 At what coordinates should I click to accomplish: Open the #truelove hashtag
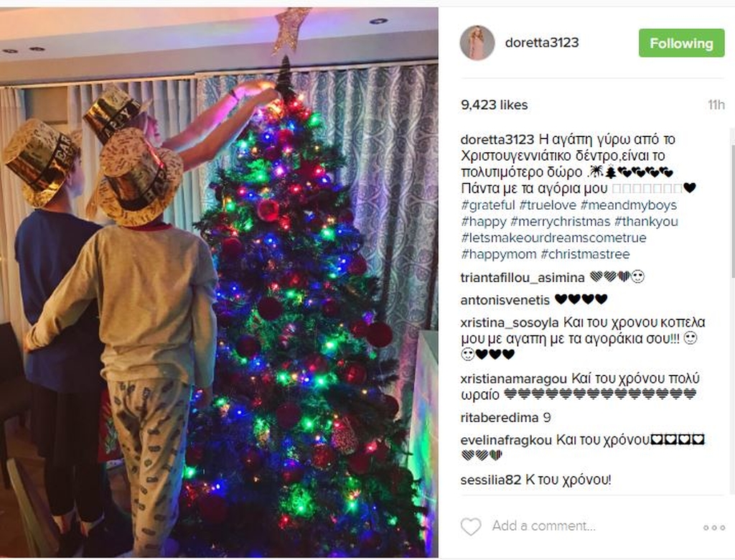pyautogui.click(x=548, y=205)
